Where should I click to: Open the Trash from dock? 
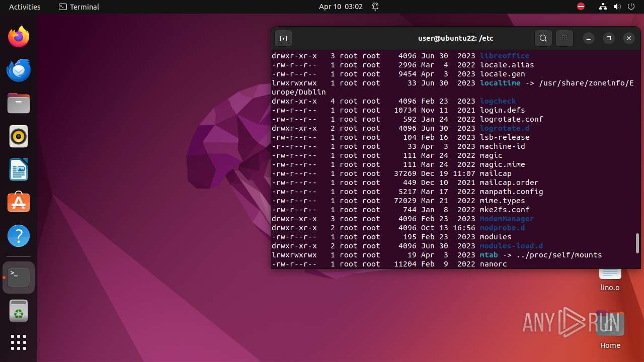(x=19, y=311)
